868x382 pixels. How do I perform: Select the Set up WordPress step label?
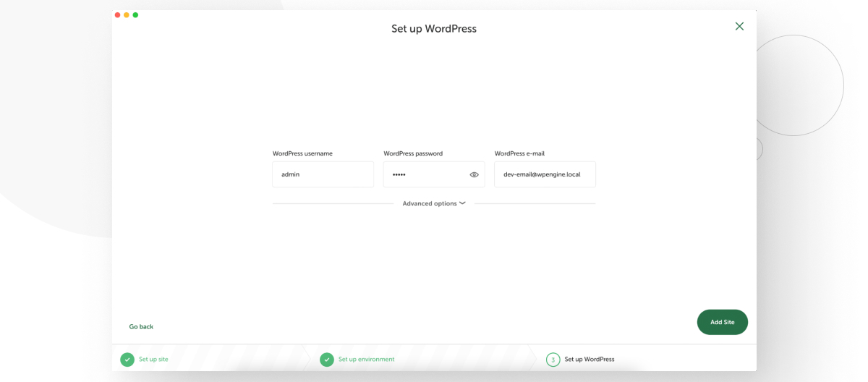click(x=590, y=360)
